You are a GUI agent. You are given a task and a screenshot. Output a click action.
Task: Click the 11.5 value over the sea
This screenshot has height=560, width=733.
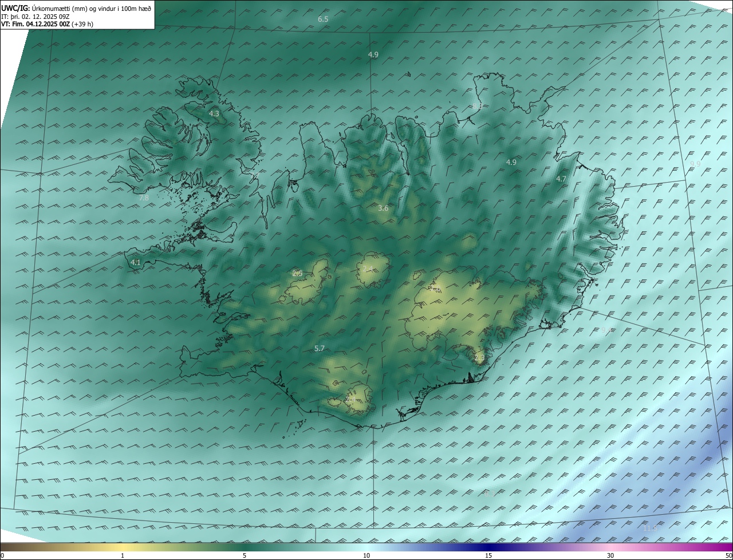pos(650,529)
